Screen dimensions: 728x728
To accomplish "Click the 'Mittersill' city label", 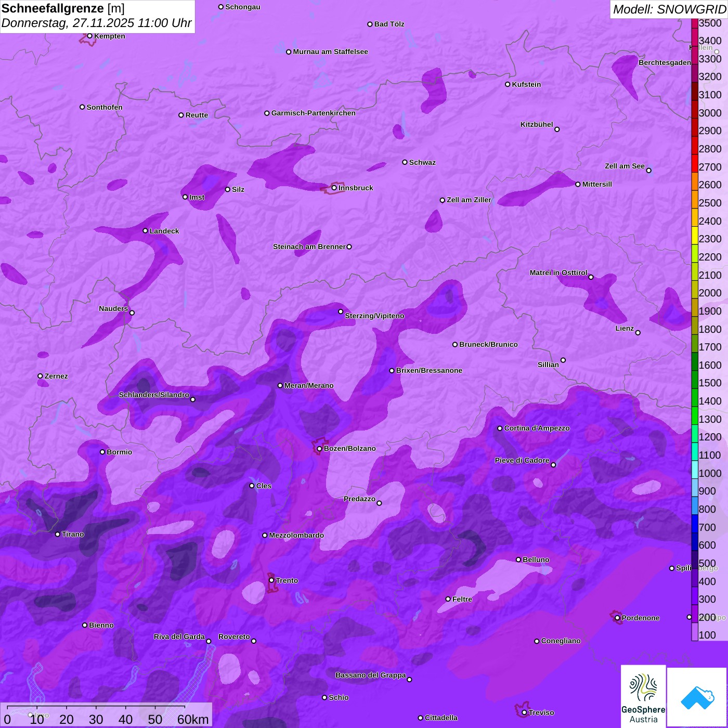I will click(x=597, y=184).
